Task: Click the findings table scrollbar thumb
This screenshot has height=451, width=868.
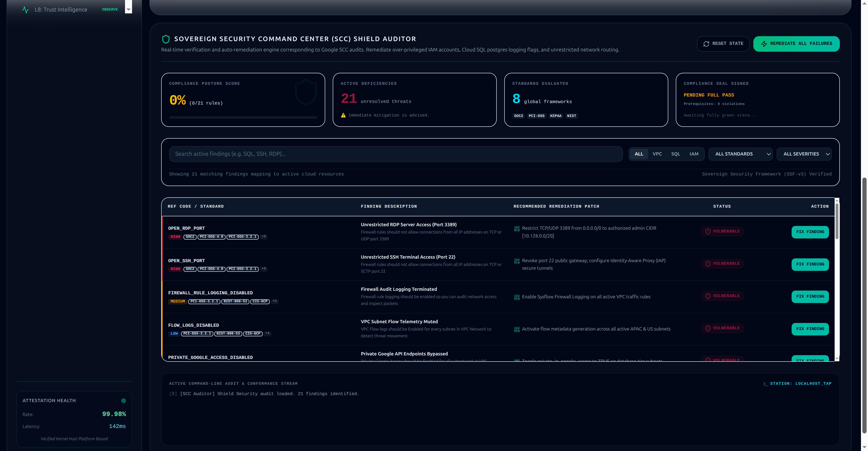Action: coord(837,221)
